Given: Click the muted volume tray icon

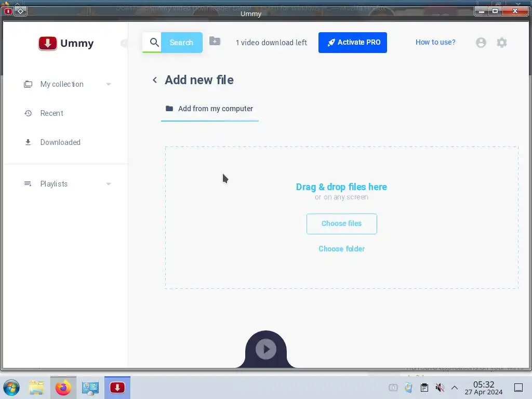Looking at the screenshot, I should (x=440, y=388).
